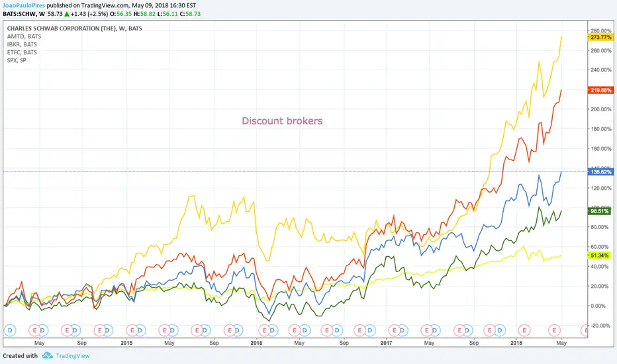
Task: Click the 0.00% price axis label
Action: 598,306
